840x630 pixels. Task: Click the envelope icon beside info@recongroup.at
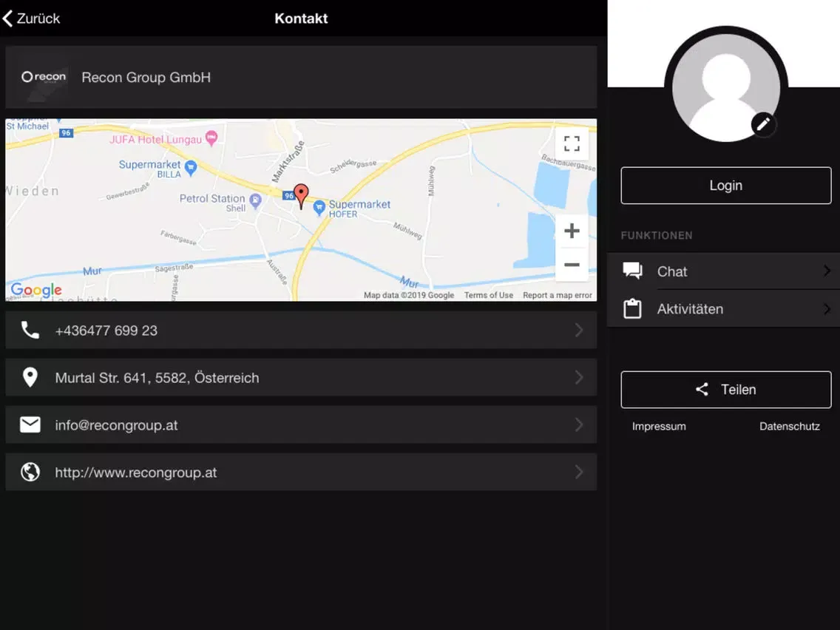pos(30,424)
